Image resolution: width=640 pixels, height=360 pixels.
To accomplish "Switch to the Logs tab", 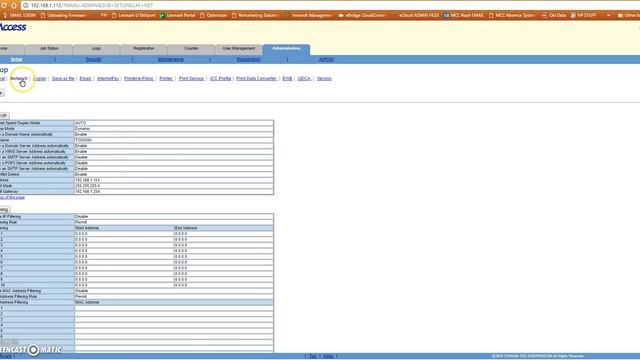I will [96, 49].
